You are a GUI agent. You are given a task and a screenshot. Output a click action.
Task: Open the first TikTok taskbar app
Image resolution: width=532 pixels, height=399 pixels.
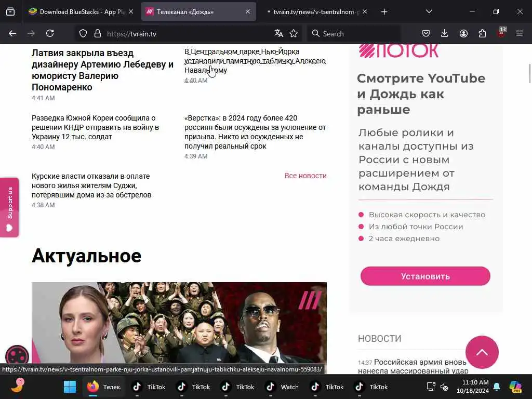pos(149,387)
